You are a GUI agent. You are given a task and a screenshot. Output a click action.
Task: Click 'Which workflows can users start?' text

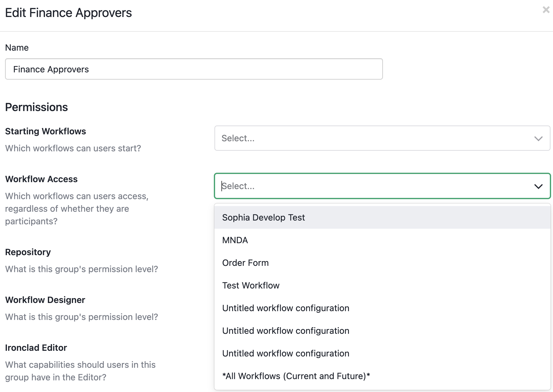pos(73,148)
